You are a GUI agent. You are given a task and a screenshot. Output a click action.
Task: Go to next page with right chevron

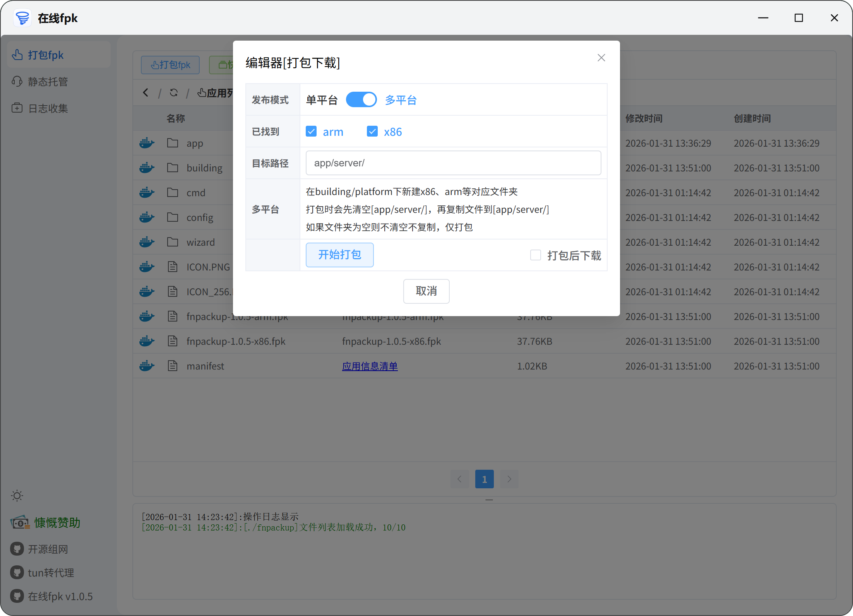[509, 479]
